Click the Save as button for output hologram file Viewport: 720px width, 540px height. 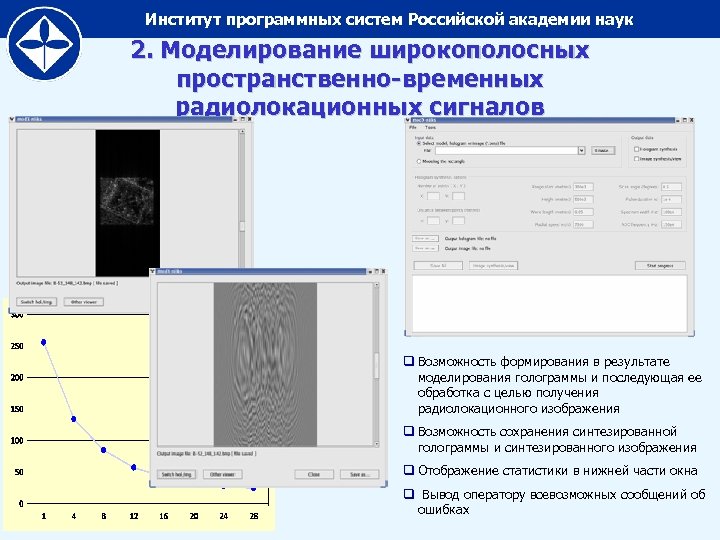coord(425,239)
